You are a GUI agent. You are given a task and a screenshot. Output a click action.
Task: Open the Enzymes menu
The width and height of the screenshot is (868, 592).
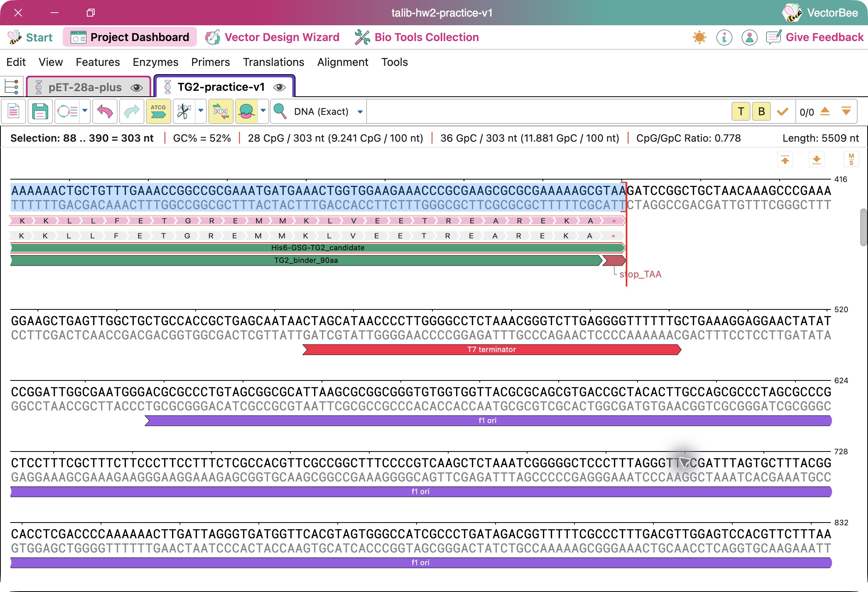click(155, 62)
